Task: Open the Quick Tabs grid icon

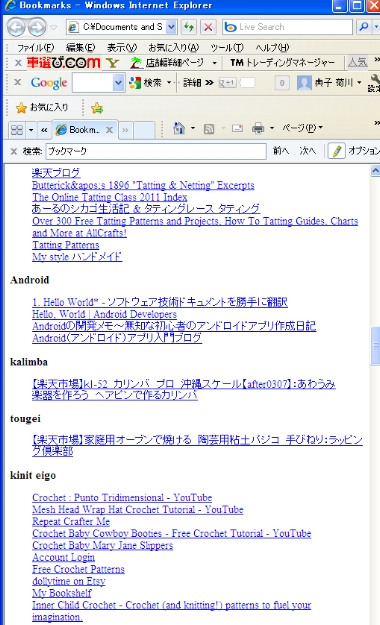Action: [x=17, y=130]
